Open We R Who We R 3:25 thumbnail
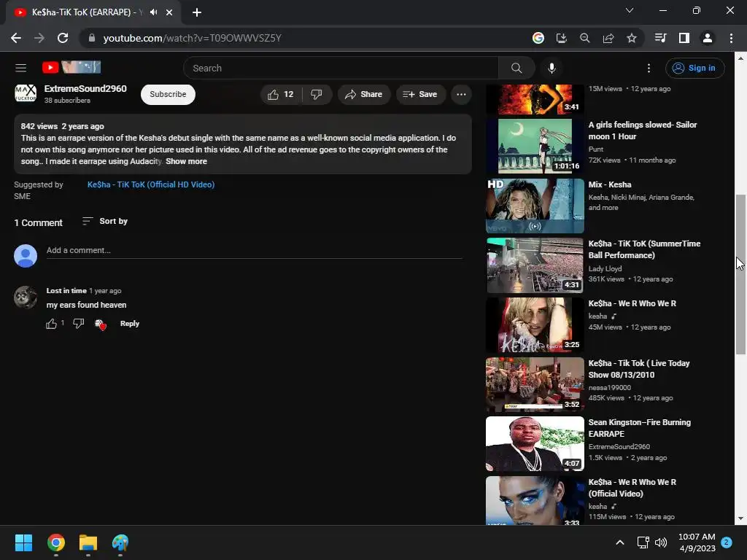The image size is (747, 560). (535, 324)
